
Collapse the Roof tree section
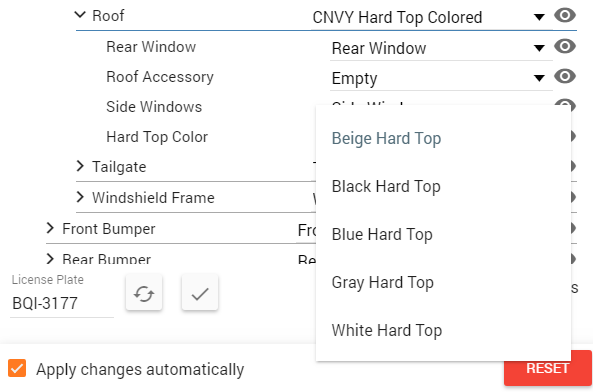point(80,15)
